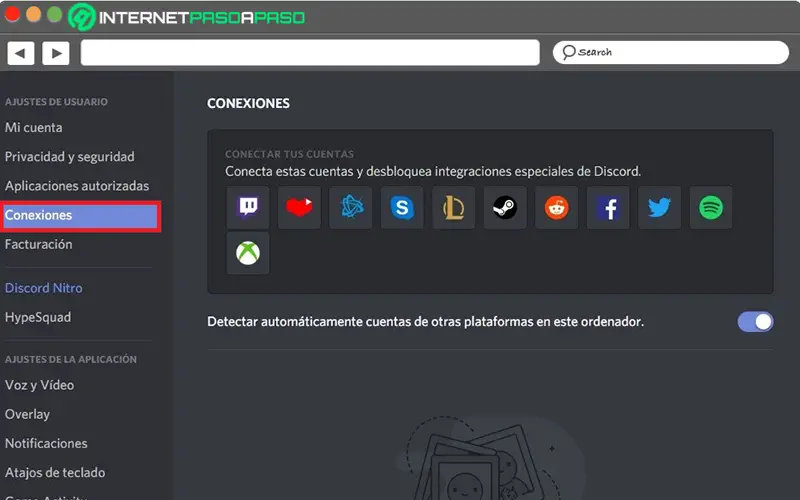
Task: Disable automatic account detection toggle
Action: 755,322
